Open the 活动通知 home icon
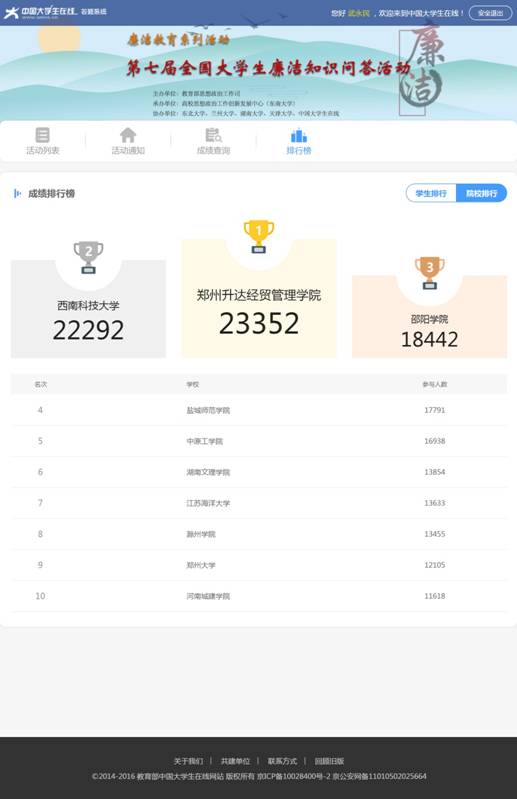Image resolution: width=517 pixels, height=799 pixels. click(x=128, y=135)
